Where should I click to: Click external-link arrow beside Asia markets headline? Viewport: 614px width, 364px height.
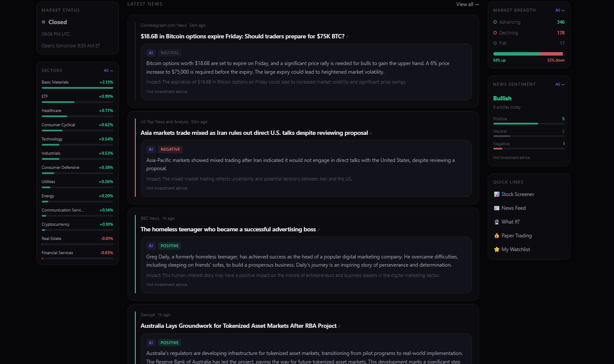tap(371, 134)
